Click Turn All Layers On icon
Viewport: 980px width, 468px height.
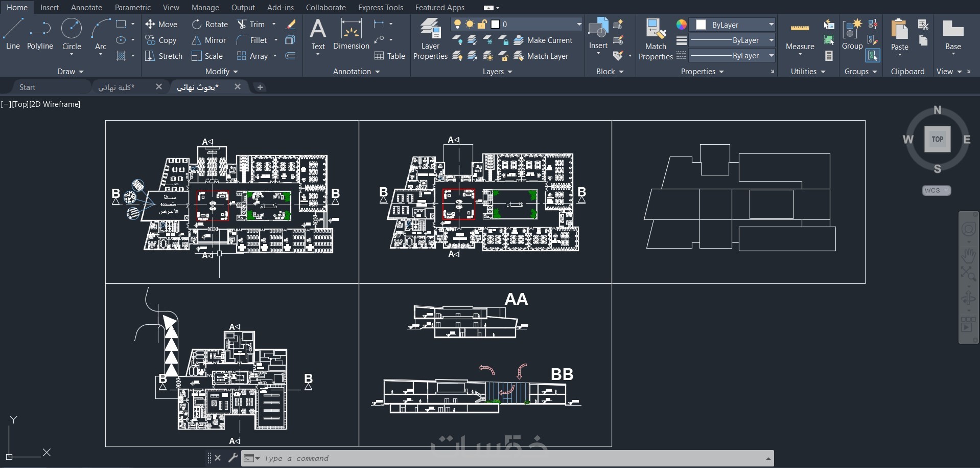pos(457,56)
